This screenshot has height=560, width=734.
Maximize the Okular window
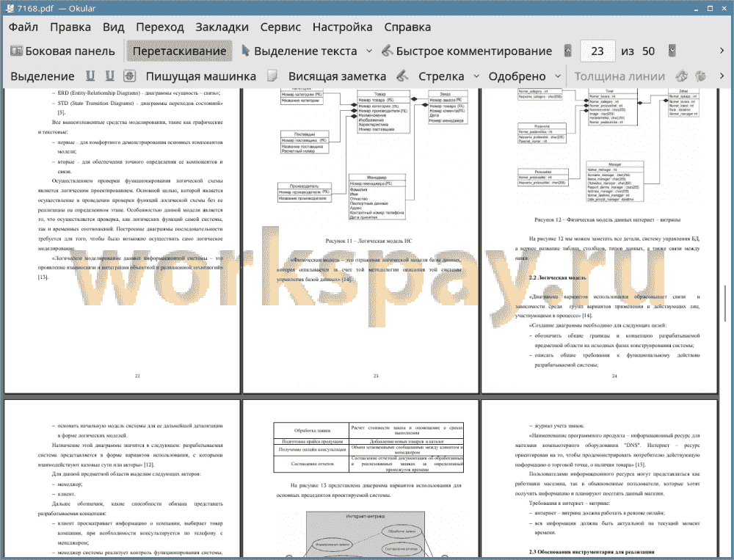(710, 8)
